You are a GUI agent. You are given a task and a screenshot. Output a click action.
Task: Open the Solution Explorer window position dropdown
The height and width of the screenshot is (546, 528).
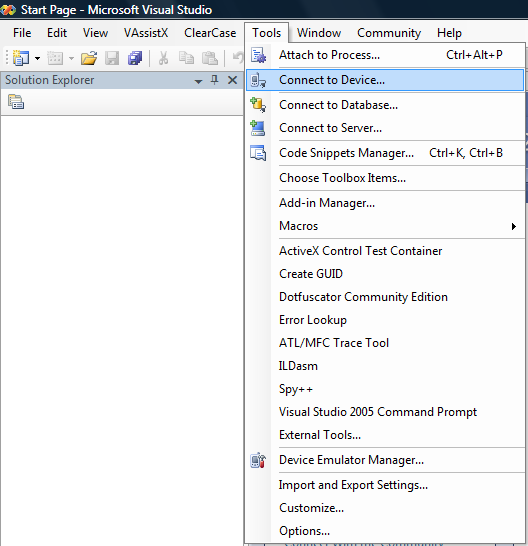pos(198,81)
